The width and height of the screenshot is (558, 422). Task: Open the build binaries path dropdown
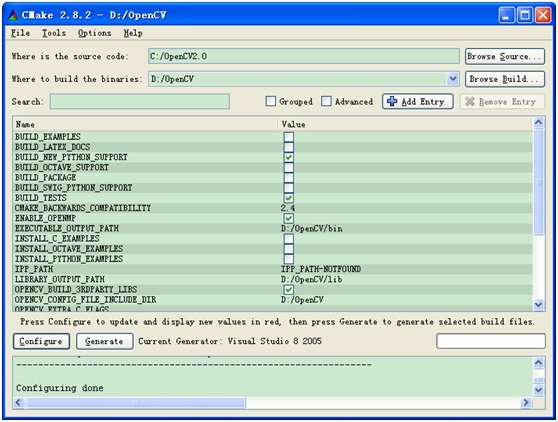[x=453, y=79]
